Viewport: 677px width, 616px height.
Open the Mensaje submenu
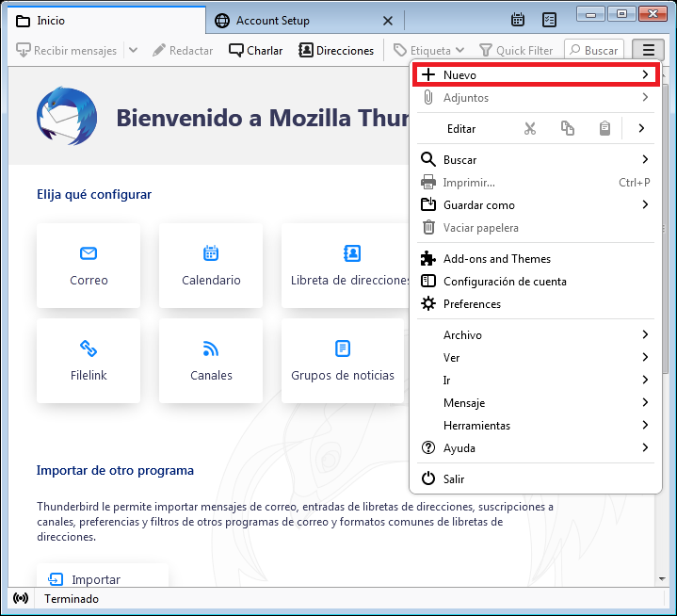(536, 402)
